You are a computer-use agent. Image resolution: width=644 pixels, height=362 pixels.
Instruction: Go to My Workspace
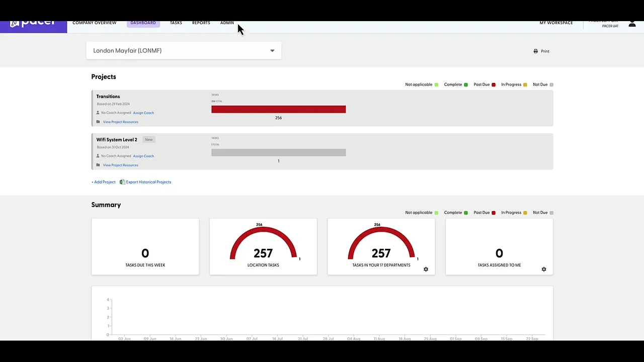pyautogui.click(x=556, y=23)
